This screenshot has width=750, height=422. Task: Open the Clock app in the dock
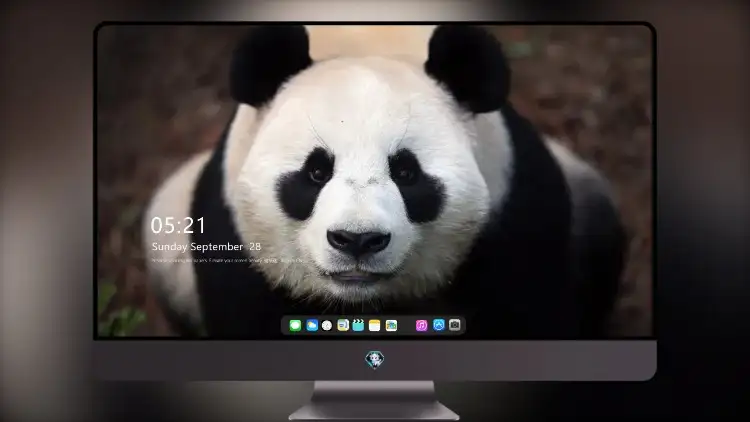pos(327,325)
